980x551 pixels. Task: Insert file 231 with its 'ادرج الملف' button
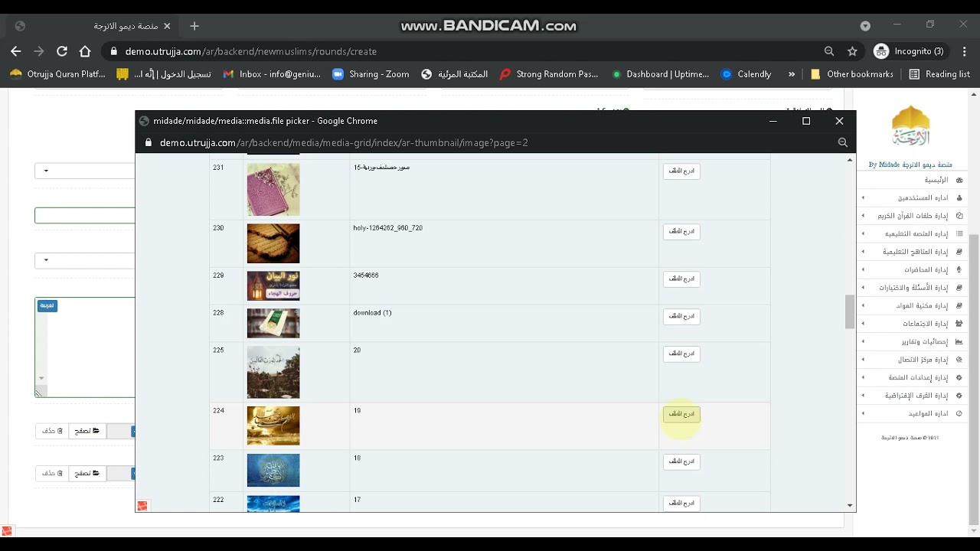(x=681, y=171)
